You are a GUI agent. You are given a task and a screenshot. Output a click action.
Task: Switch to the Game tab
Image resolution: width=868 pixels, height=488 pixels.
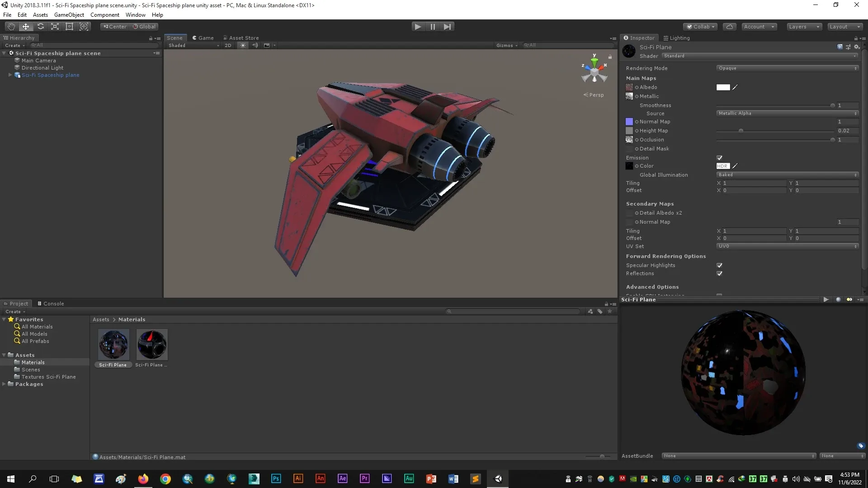point(206,38)
